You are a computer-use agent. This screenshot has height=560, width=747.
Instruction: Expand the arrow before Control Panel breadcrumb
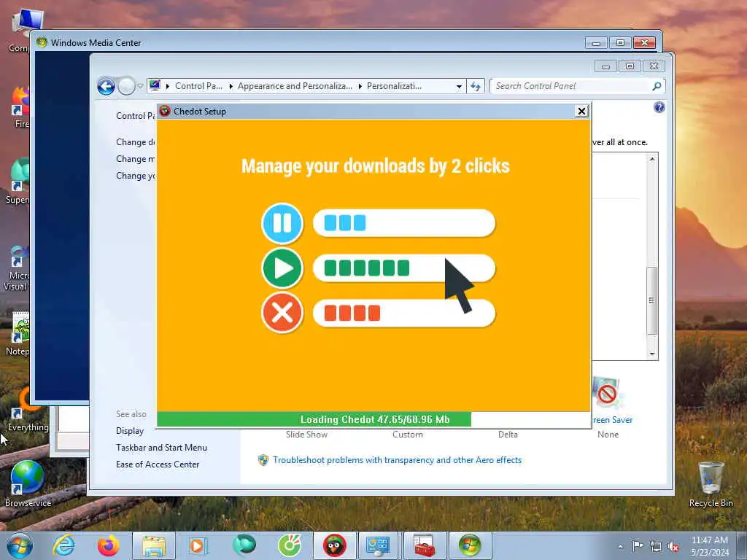coord(168,86)
